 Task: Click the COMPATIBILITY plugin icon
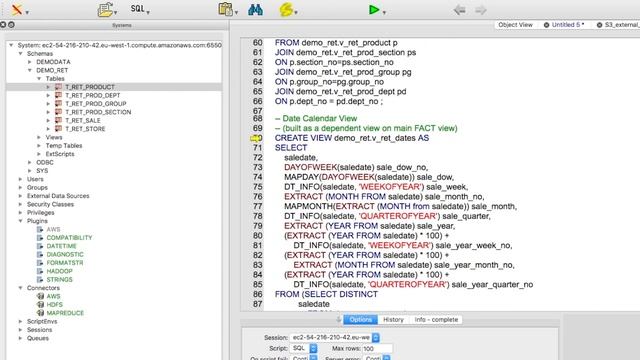coord(40,238)
